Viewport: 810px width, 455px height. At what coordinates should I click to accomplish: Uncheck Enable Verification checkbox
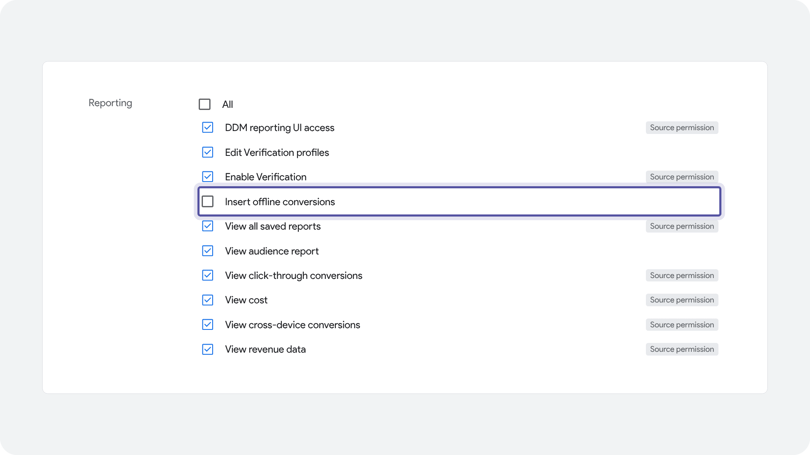[x=208, y=177]
